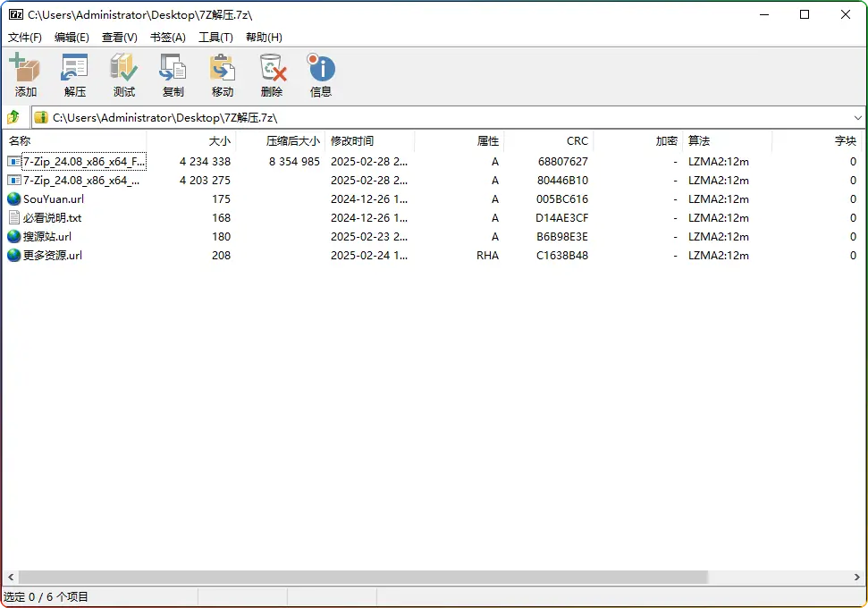The height and width of the screenshot is (608, 868).
Task: Click the 复制 (Copy) toolbar icon
Action: point(173,75)
